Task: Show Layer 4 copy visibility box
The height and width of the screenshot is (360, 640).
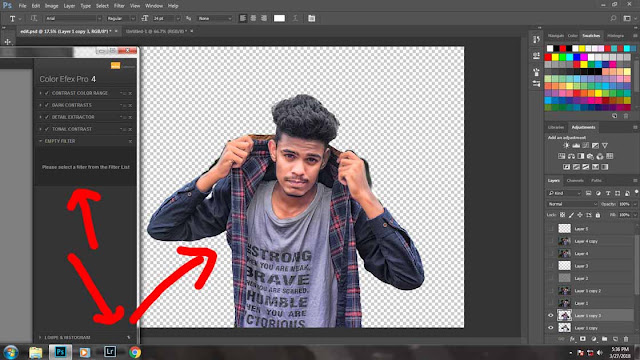Action: 551,241
